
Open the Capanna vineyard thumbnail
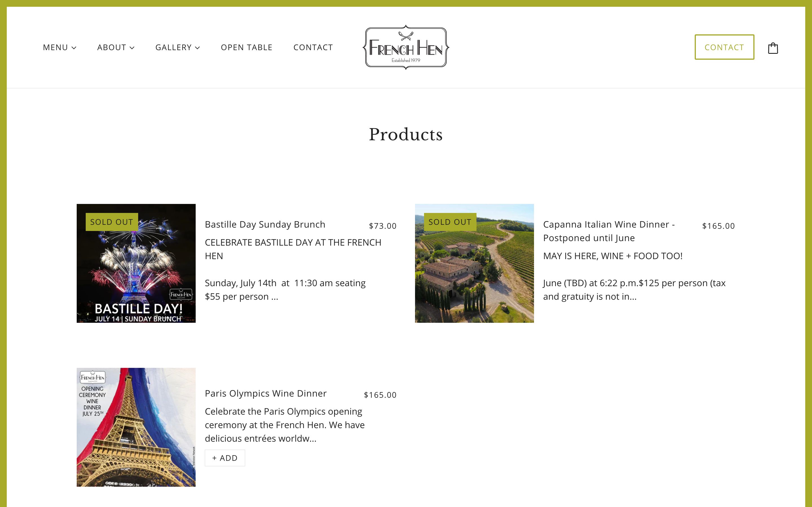coord(474,263)
